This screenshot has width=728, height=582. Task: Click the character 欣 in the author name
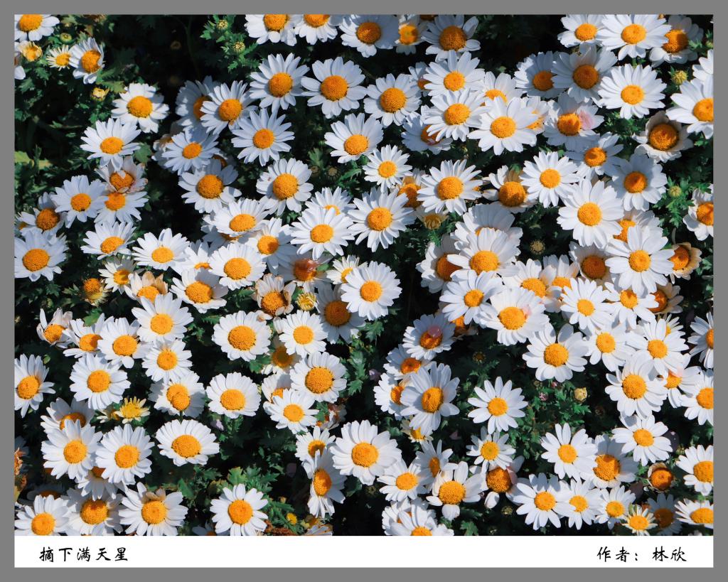(678, 555)
